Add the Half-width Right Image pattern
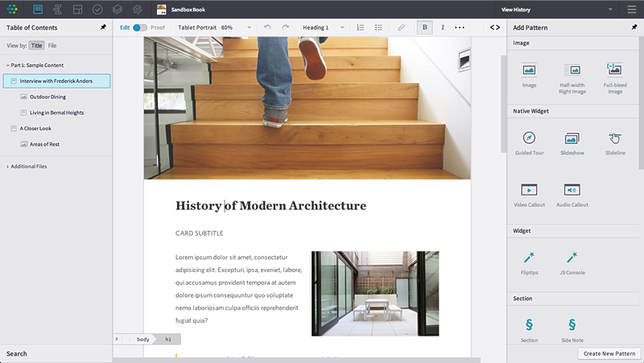Image resolution: width=644 pixels, height=363 pixels. 572,78
